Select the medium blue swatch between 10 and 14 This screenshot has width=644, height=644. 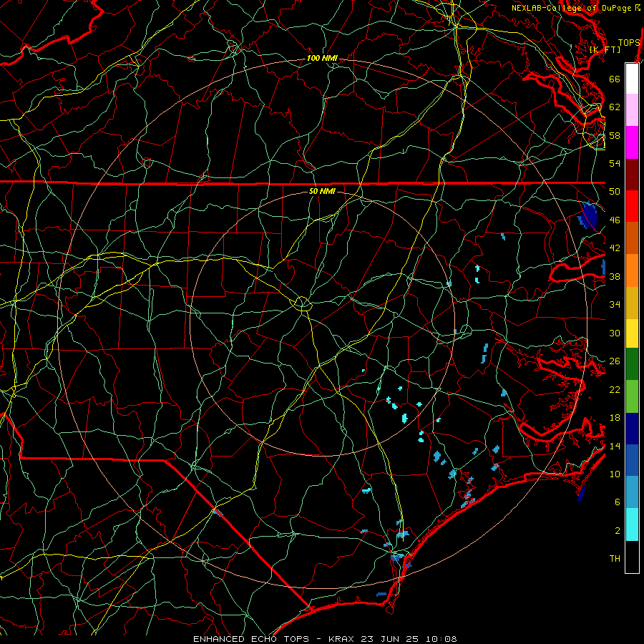point(632,460)
